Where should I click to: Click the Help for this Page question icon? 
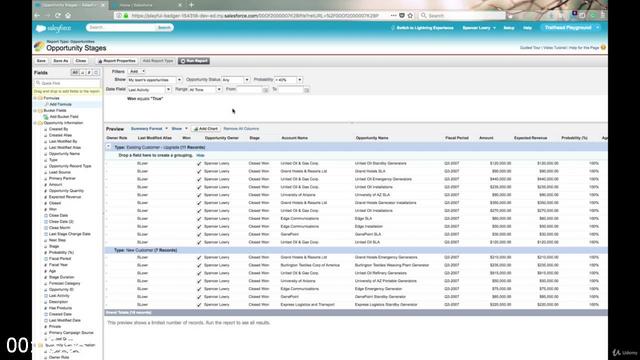pos(603,48)
